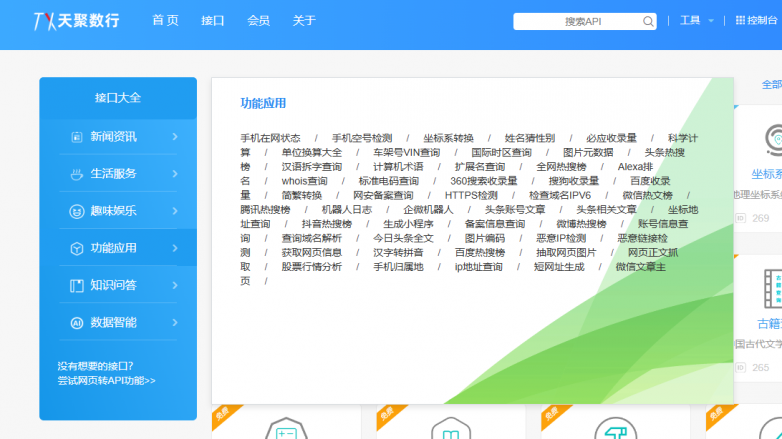Click the search magnifier icon
This screenshot has height=439, width=782.
(x=648, y=21)
